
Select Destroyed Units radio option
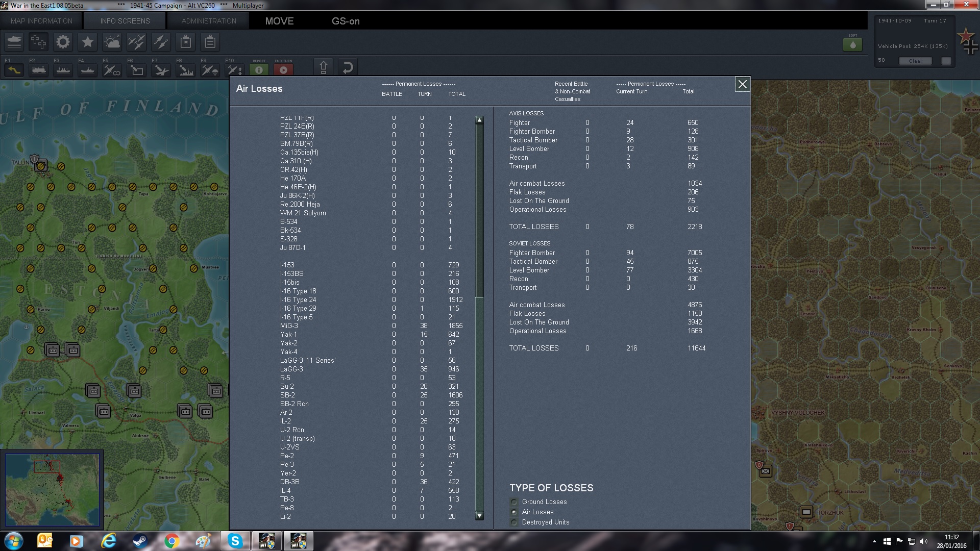pos(514,522)
